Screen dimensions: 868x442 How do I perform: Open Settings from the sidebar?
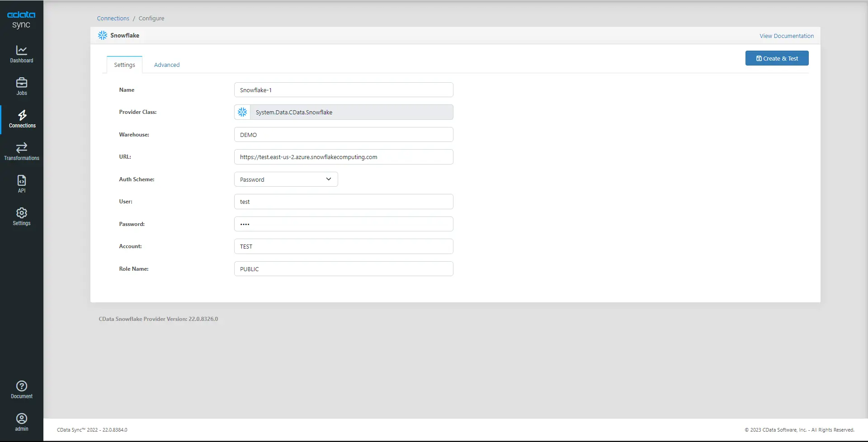click(21, 216)
